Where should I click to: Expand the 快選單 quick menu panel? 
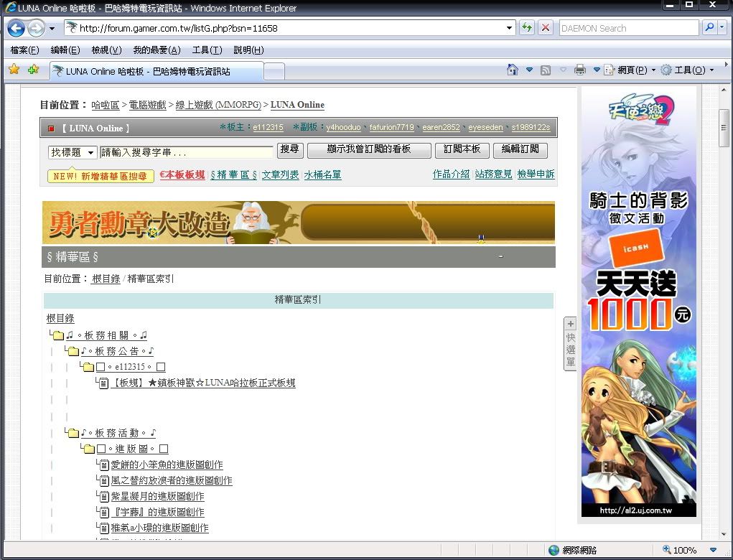pyautogui.click(x=571, y=343)
